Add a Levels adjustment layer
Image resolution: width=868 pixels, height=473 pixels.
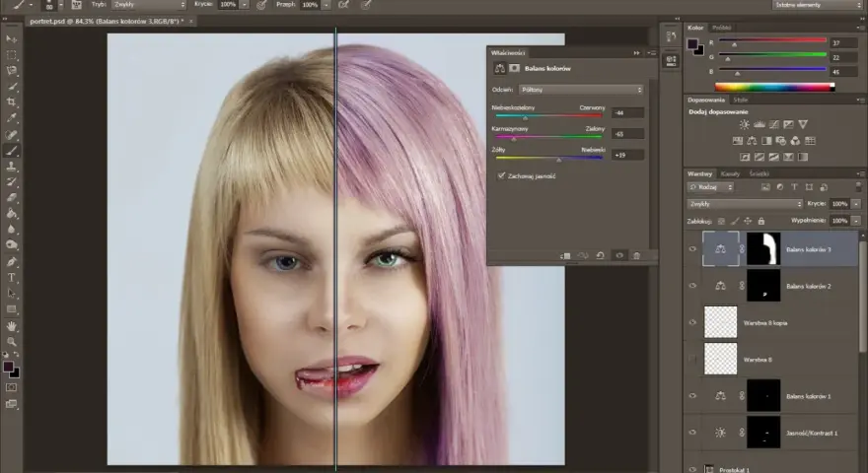click(759, 124)
